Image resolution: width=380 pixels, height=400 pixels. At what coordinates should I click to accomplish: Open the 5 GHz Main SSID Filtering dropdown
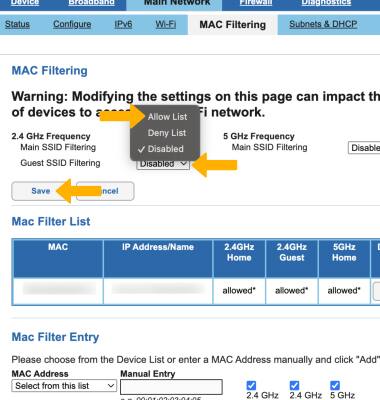click(x=364, y=148)
